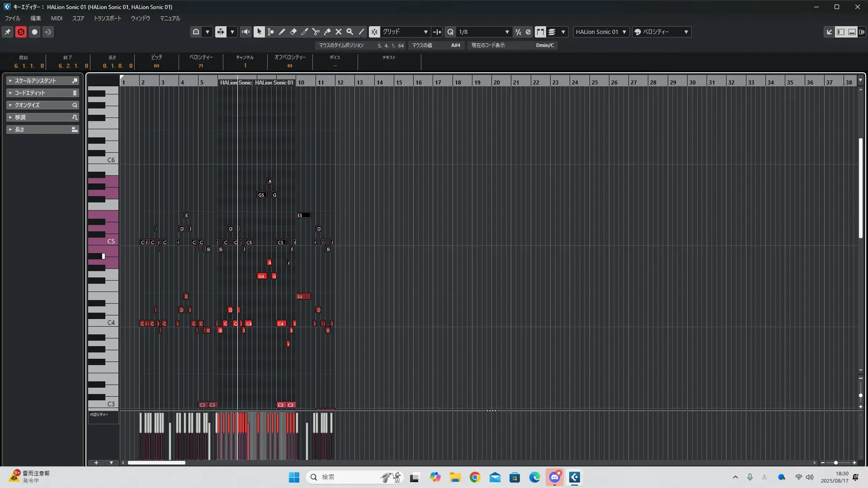This screenshot has width=868, height=488.
Task: Toggle Snap on/off button
Action: point(374,32)
